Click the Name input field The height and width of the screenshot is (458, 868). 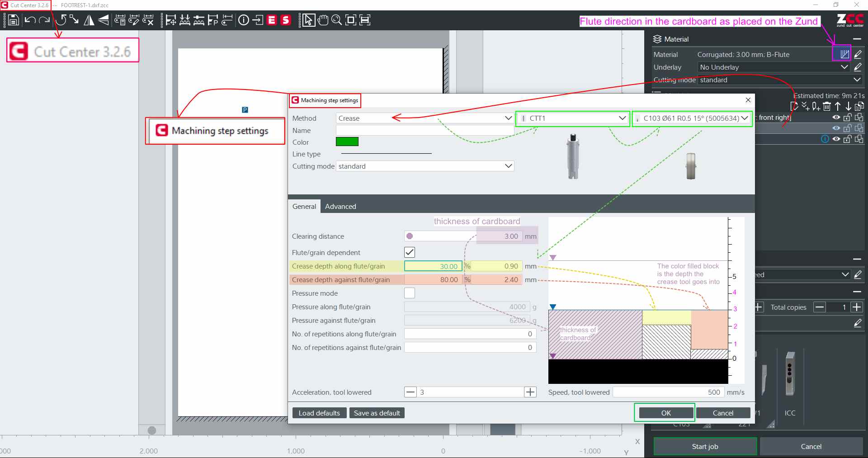[425, 130]
